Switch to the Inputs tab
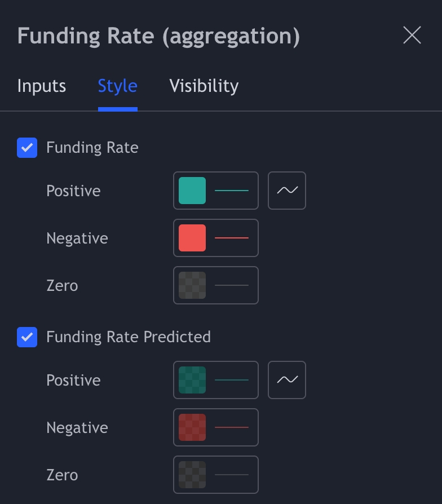Viewport: 442px width, 504px height. [x=42, y=86]
